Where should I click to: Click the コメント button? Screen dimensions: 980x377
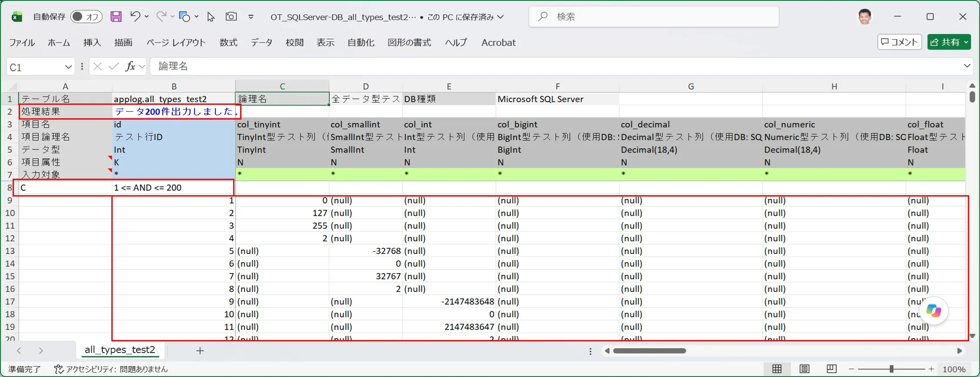(900, 42)
